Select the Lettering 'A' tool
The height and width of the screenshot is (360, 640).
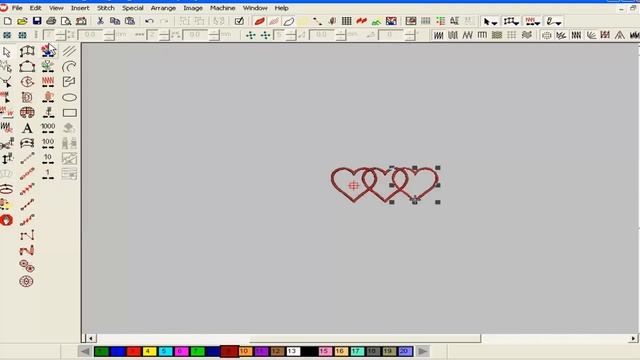27,128
